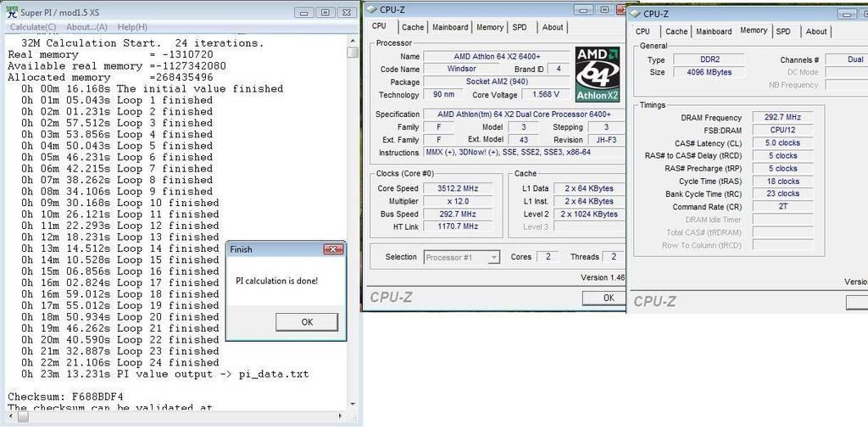This screenshot has height=430, width=868.
Task: Switch to Cache tab in left CPU-Z window
Action: (413, 27)
